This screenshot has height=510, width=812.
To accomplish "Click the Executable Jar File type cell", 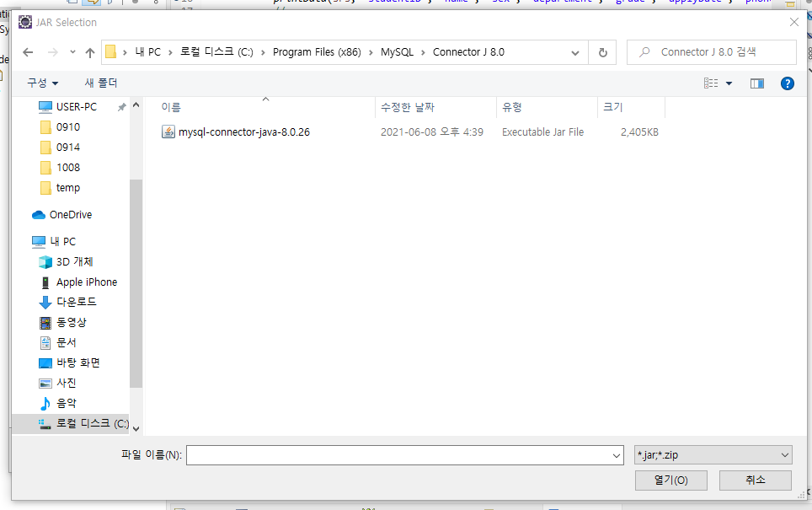I will 542,132.
